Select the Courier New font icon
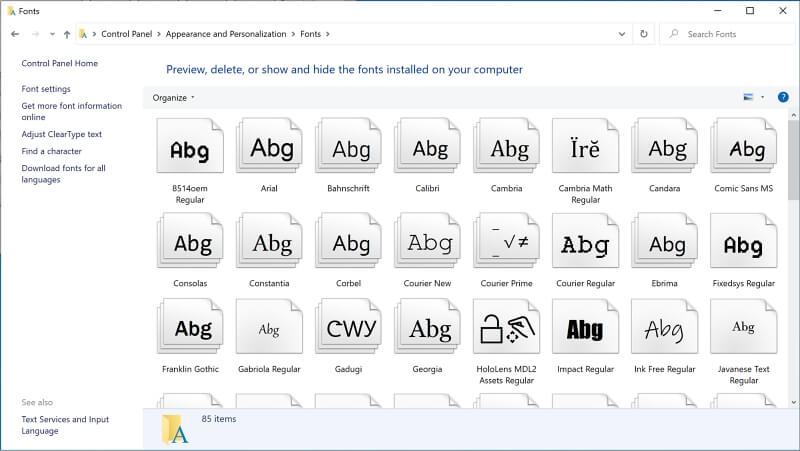 (x=427, y=241)
